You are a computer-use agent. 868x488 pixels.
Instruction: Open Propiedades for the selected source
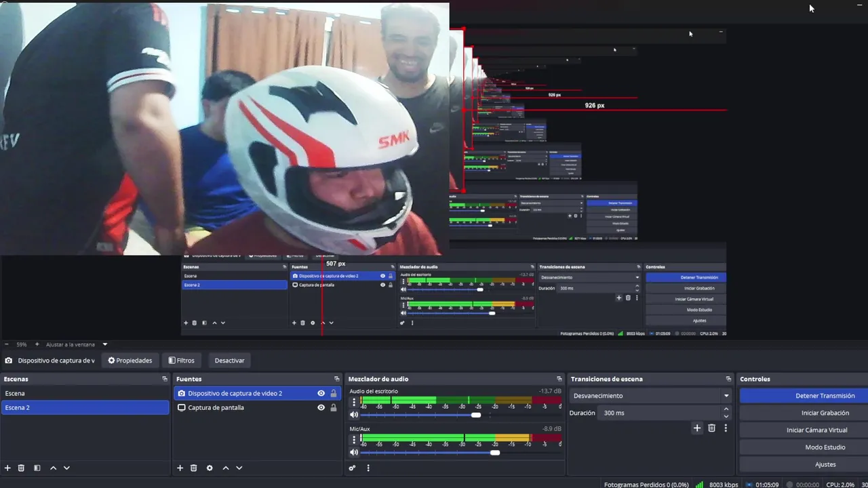(x=130, y=361)
